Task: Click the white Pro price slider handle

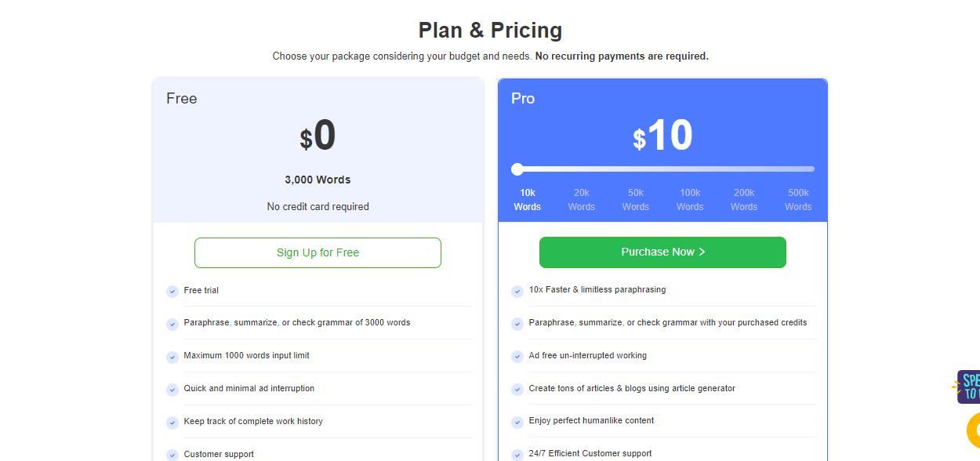Action: coord(517,169)
